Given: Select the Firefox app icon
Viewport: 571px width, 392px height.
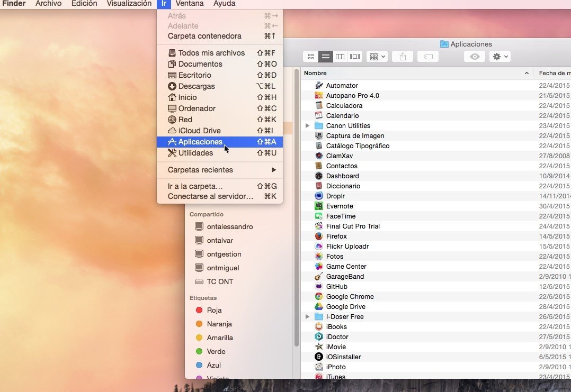Looking at the screenshot, I should (x=319, y=236).
